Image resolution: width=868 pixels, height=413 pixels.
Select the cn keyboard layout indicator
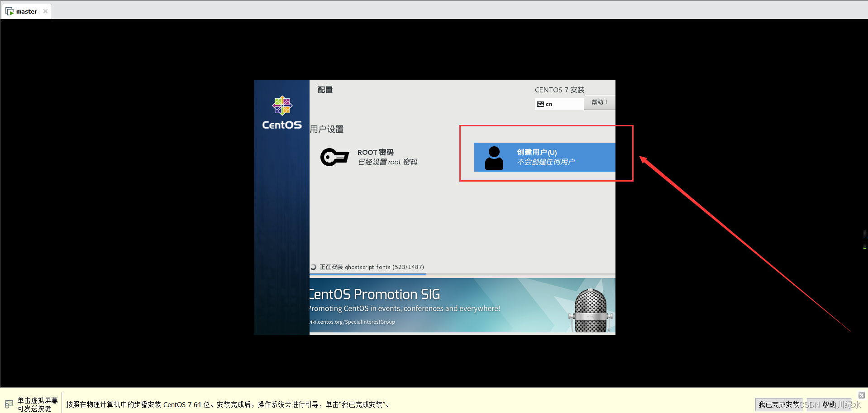[x=559, y=104]
